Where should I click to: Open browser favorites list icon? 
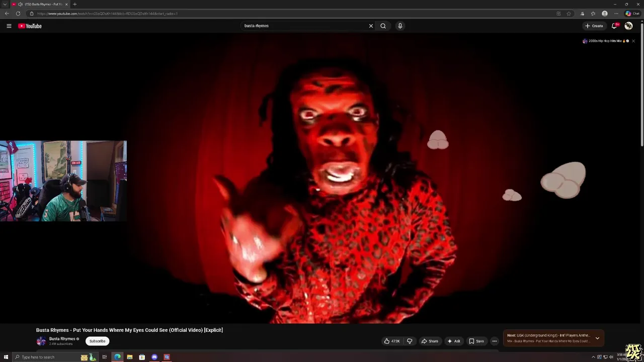pos(593,14)
